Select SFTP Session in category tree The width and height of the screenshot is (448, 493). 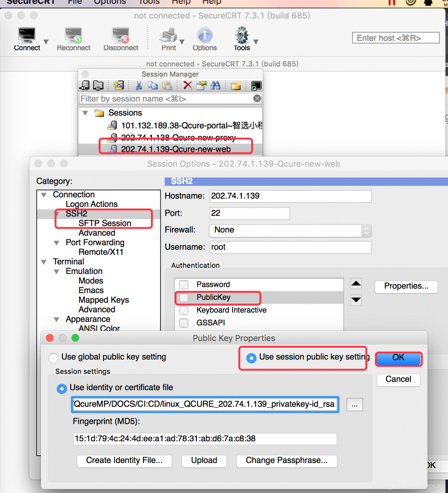[x=105, y=223]
